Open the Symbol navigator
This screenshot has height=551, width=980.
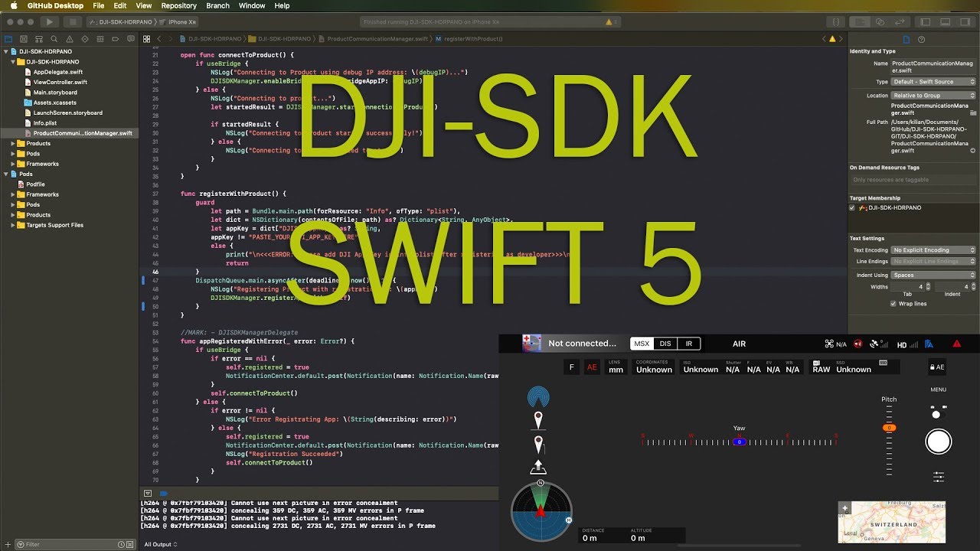click(38, 38)
